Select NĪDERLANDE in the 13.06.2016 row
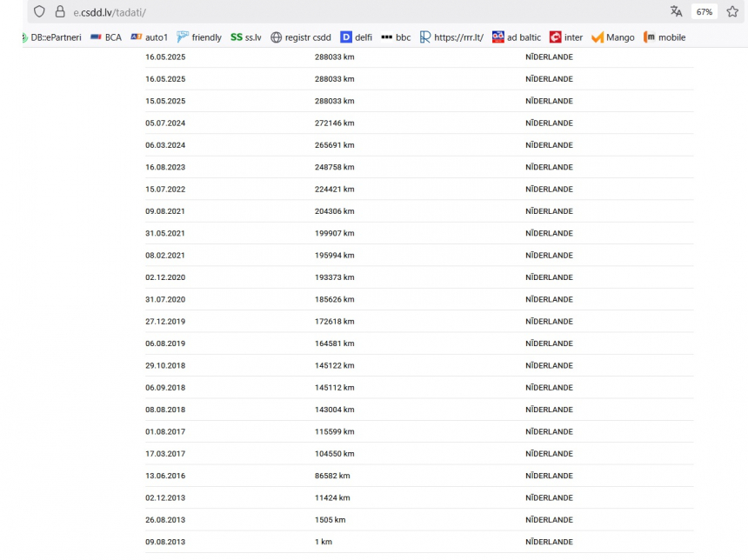This screenshot has width=748, height=560. [549, 476]
